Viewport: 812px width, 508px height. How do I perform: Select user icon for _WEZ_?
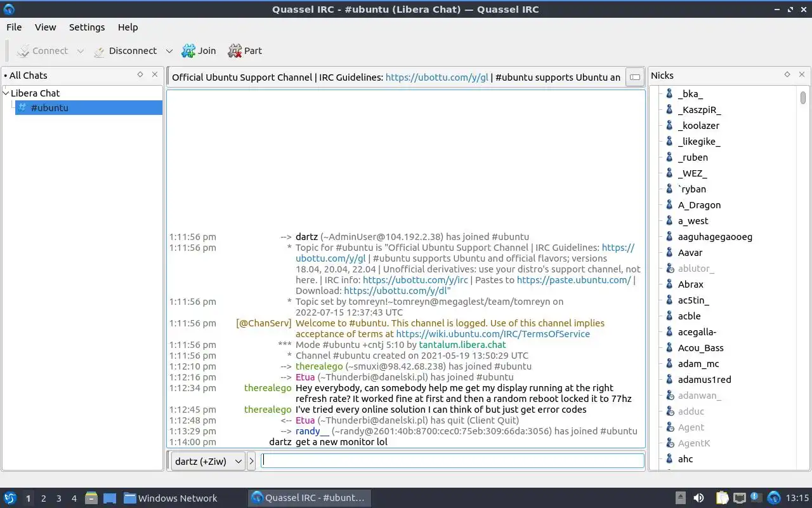tap(669, 173)
